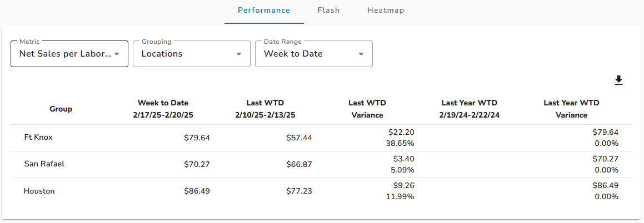Open the Date Range selector
Image resolution: width=644 pixels, height=223 pixels.
pyautogui.click(x=314, y=54)
